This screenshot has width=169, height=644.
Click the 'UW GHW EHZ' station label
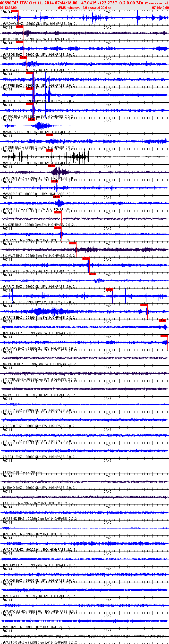(13, 24)
